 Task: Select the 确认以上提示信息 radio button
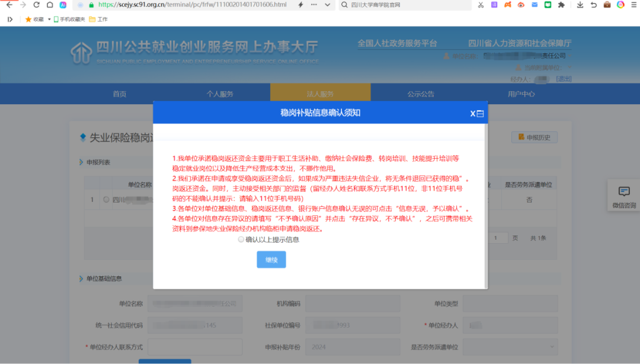(241, 240)
